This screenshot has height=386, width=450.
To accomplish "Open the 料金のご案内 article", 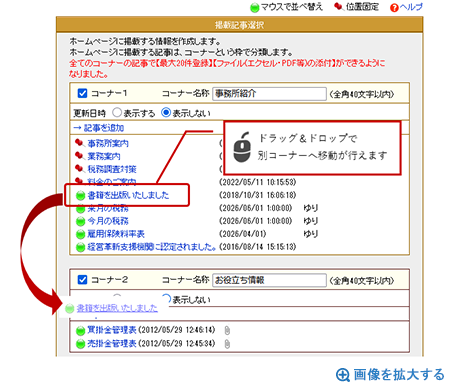I will (x=112, y=181).
